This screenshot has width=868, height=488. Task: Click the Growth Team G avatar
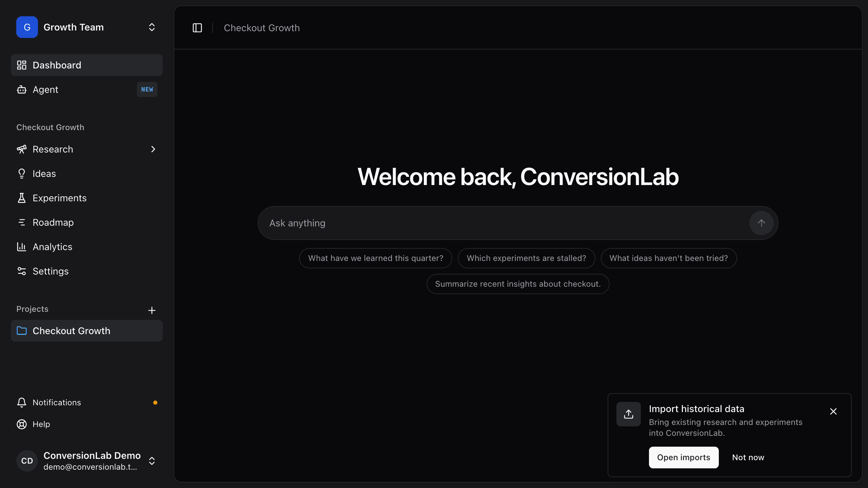[27, 27]
